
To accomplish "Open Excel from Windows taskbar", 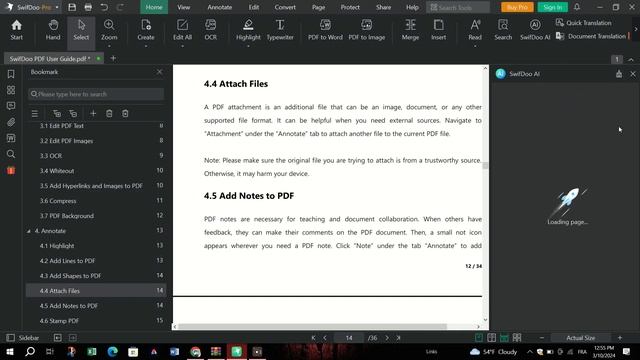I will pyautogui.click(x=92, y=351).
